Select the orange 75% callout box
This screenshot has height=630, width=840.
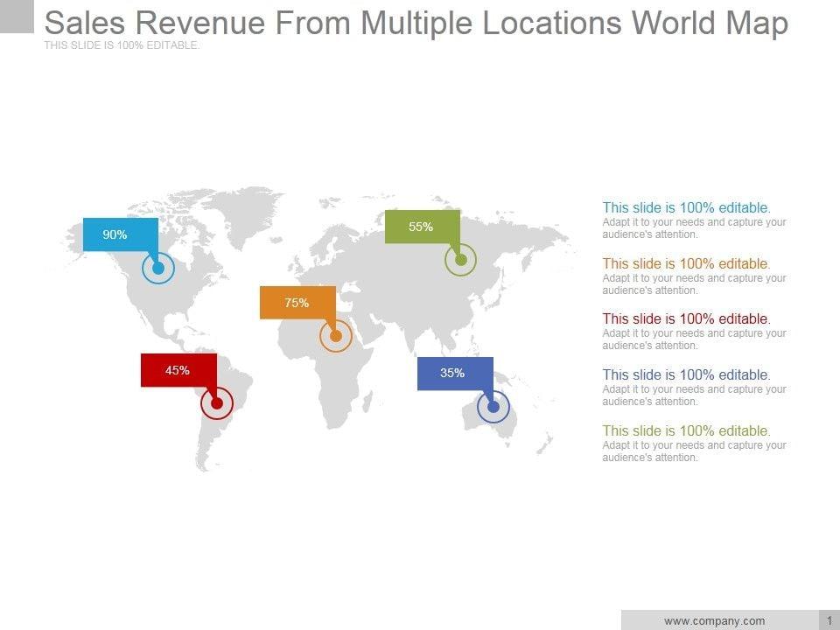(x=297, y=303)
